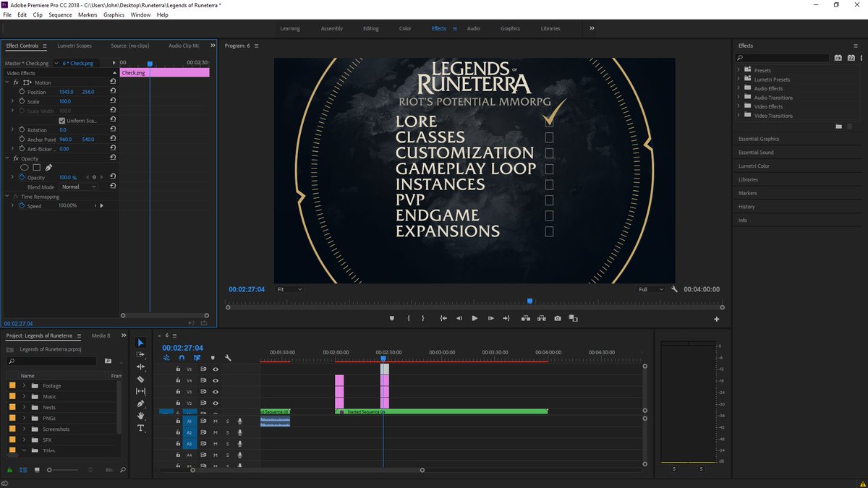Toggle Opacity animation stopwatch
The width and height of the screenshot is (868, 488).
coord(22,177)
